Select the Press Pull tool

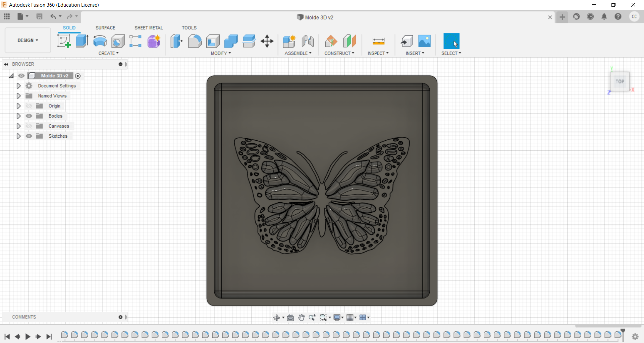pos(176,41)
